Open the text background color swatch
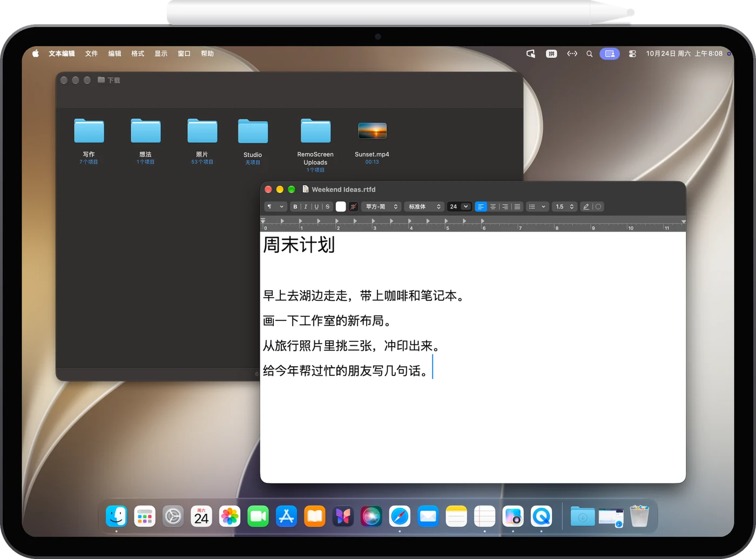The image size is (756, 559). point(353,207)
